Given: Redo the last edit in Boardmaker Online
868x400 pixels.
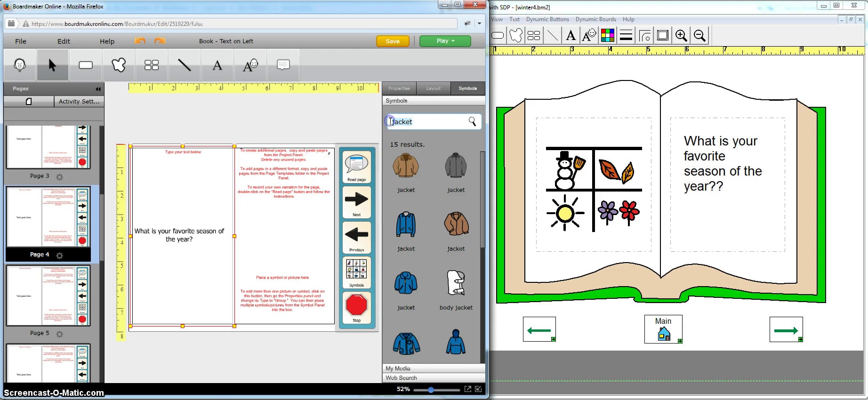Looking at the screenshot, I should (160, 41).
